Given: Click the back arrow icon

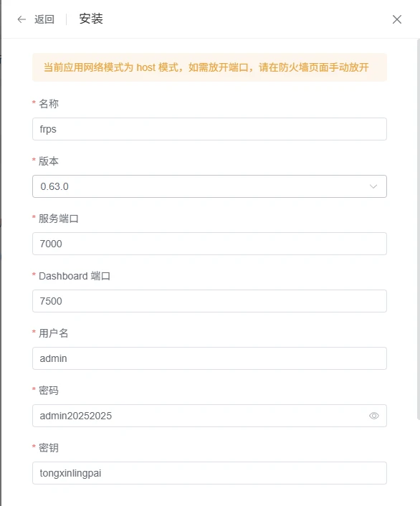Looking at the screenshot, I should coord(22,19).
